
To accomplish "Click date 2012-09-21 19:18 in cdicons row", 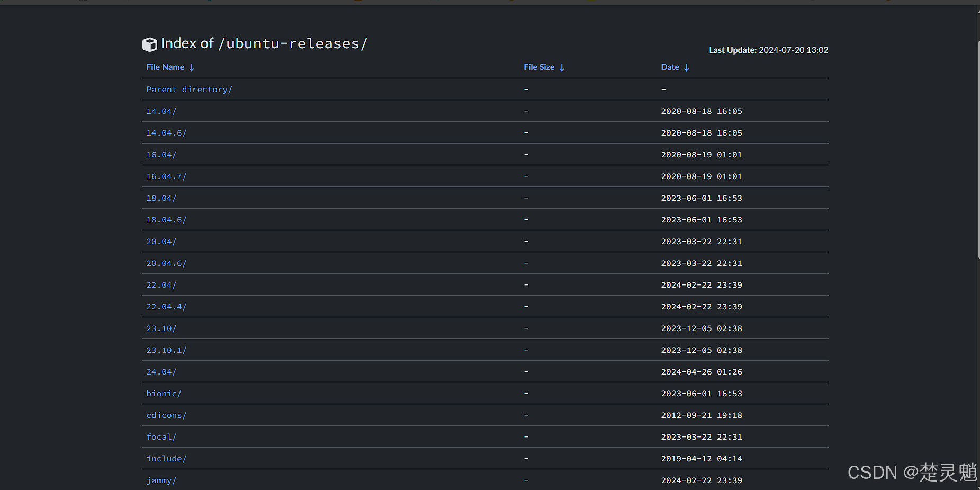I will [702, 415].
